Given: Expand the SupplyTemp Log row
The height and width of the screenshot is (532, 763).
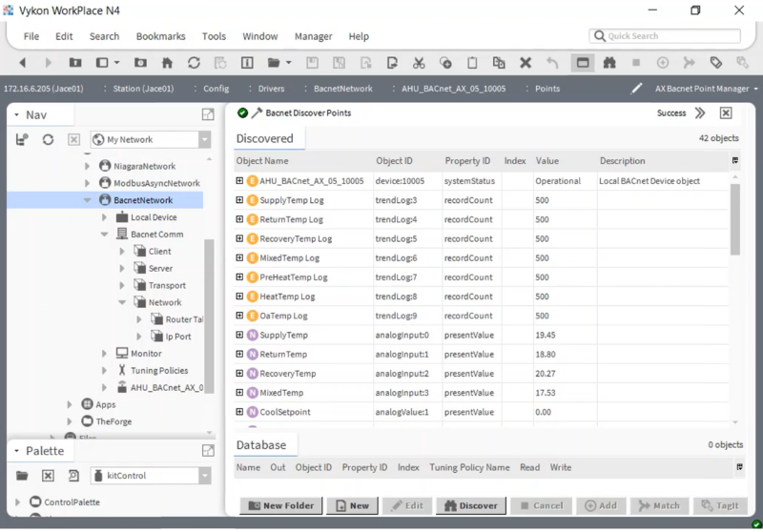Looking at the screenshot, I should coord(239,200).
